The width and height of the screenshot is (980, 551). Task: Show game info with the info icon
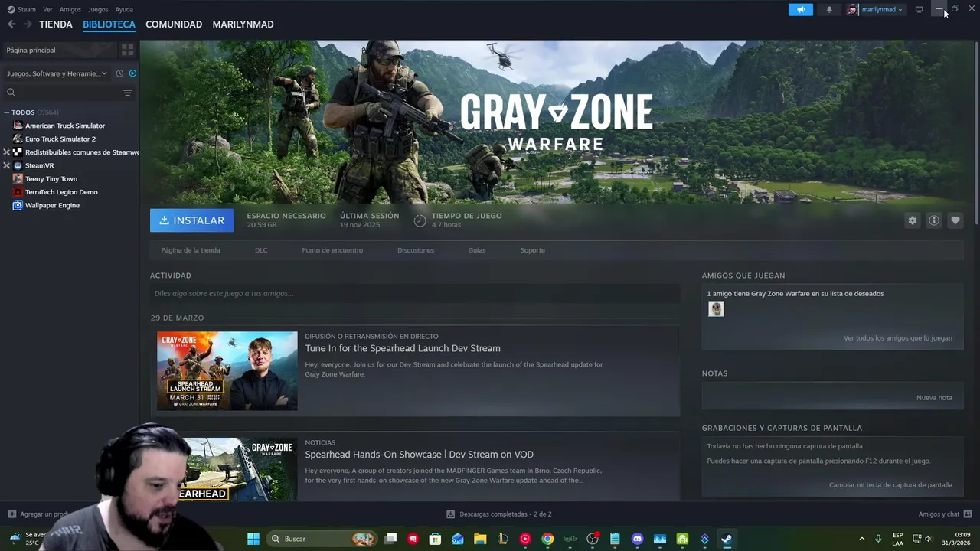pos(933,220)
